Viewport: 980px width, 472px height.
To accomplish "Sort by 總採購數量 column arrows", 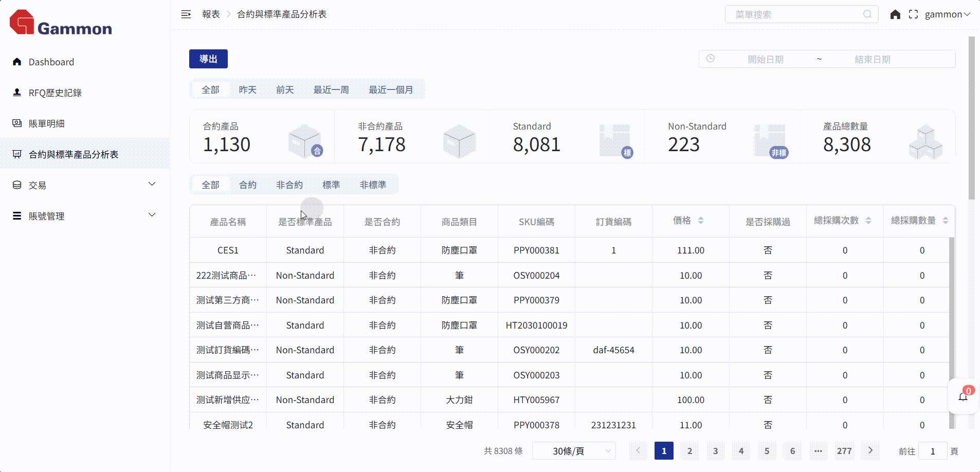I will tap(946, 221).
